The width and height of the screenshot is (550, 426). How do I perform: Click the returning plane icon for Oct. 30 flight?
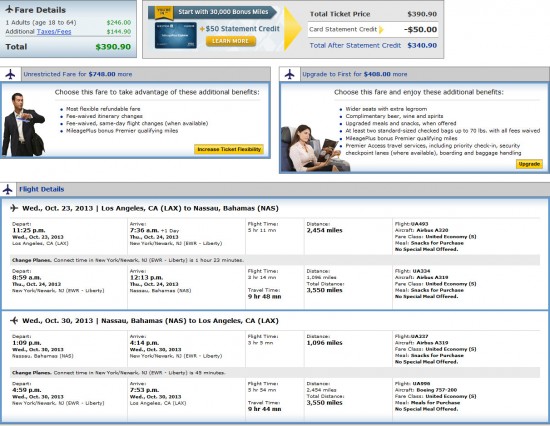pyautogui.click(x=14, y=320)
